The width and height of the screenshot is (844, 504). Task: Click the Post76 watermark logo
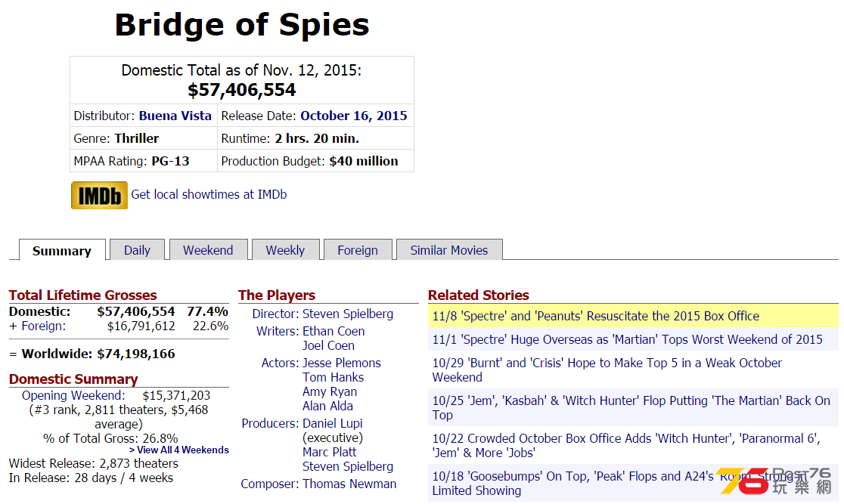[x=775, y=481]
